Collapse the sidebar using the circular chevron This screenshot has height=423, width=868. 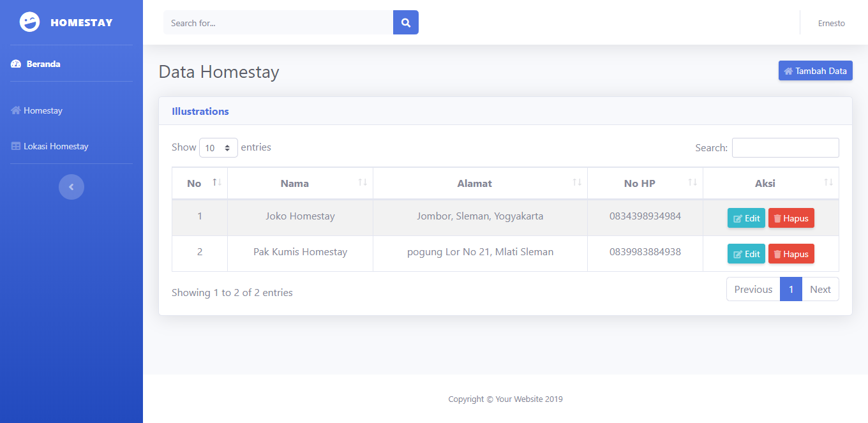(x=71, y=186)
